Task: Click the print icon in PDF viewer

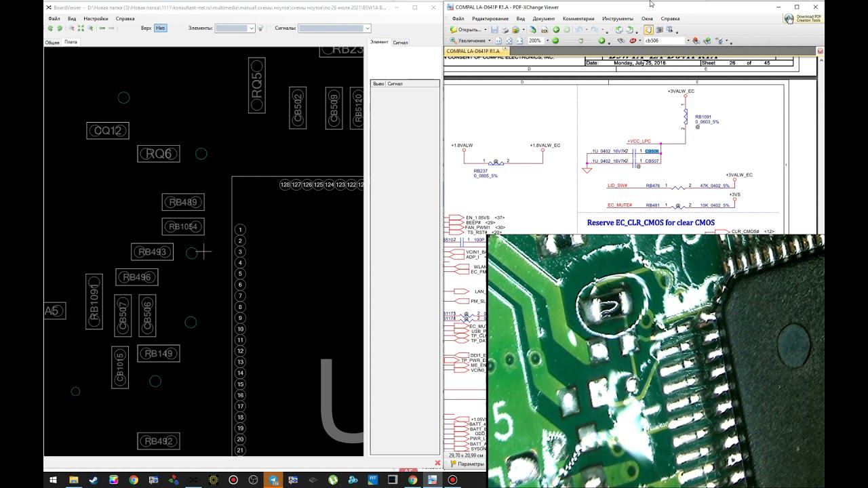Action: click(505, 30)
